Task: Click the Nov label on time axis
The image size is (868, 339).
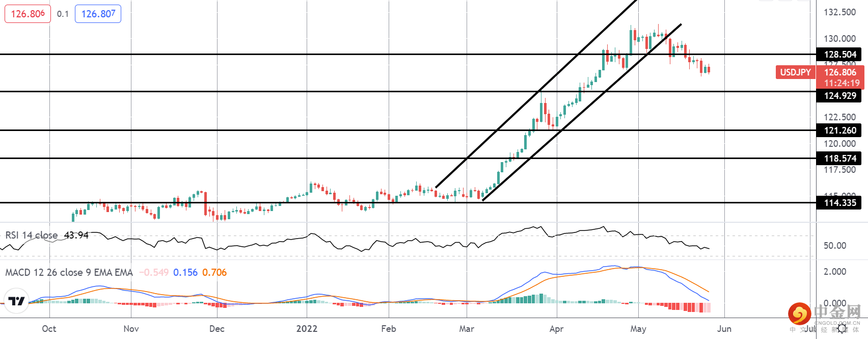Action: click(131, 328)
